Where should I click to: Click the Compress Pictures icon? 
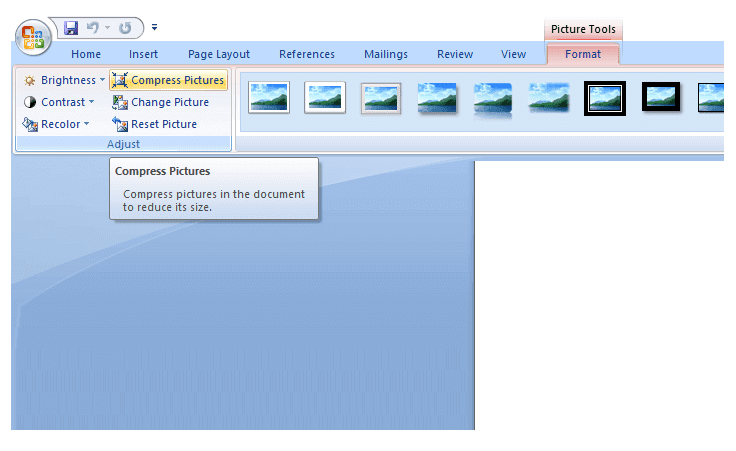click(120, 80)
